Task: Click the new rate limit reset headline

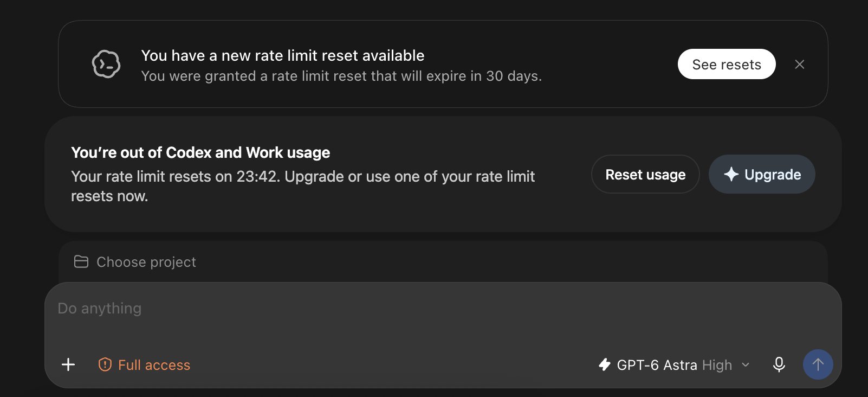Action: (x=283, y=55)
